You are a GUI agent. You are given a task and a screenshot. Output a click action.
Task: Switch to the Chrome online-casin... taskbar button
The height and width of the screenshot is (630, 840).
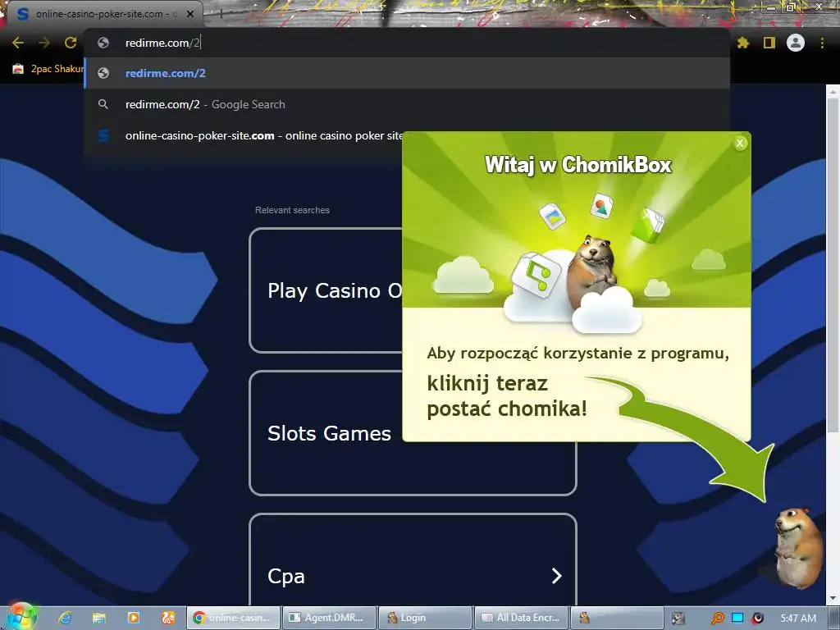pos(233,618)
